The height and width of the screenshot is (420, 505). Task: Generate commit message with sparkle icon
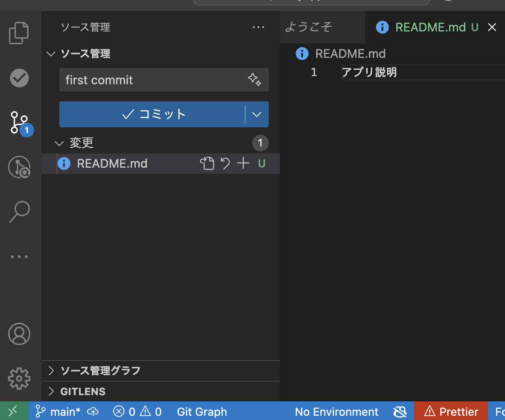pyautogui.click(x=255, y=80)
